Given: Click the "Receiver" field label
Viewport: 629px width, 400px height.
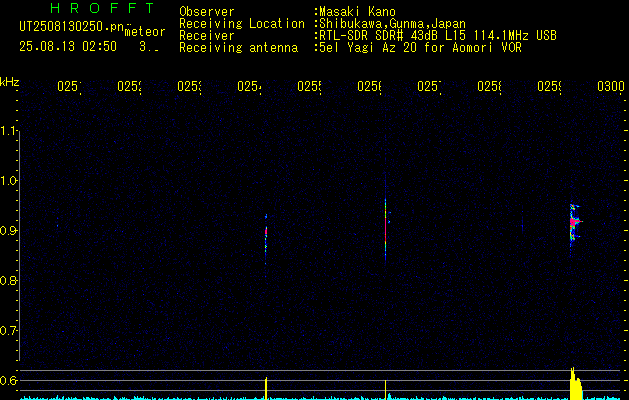Looking at the screenshot, I should pos(207,36).
